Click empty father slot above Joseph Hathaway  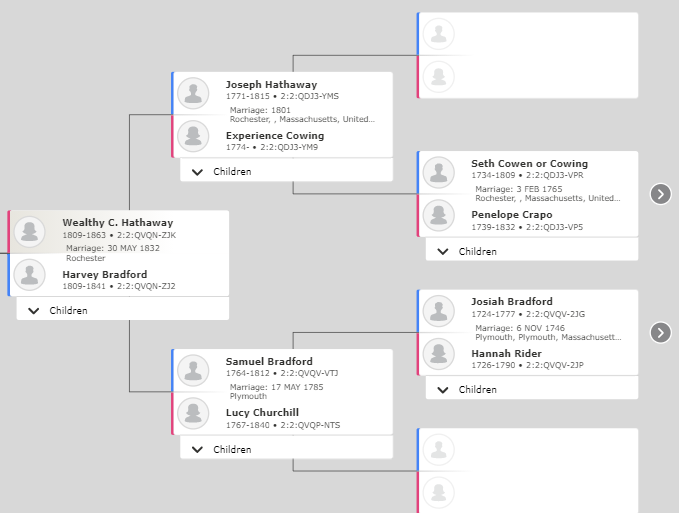pyautogui.click(x=527, y=34)
